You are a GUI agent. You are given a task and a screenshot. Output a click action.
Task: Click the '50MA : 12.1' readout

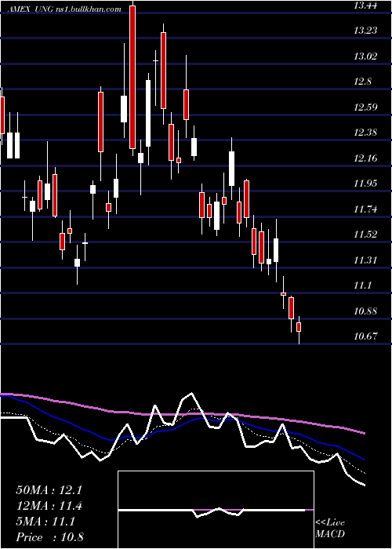pyautogui.click(x=49, y=490)
